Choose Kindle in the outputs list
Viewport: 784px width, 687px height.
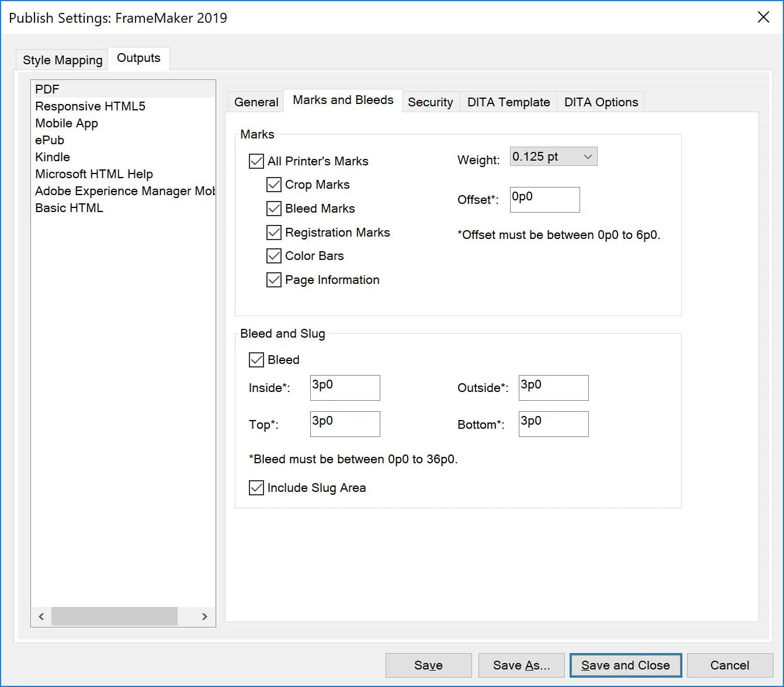coord(53,157)
